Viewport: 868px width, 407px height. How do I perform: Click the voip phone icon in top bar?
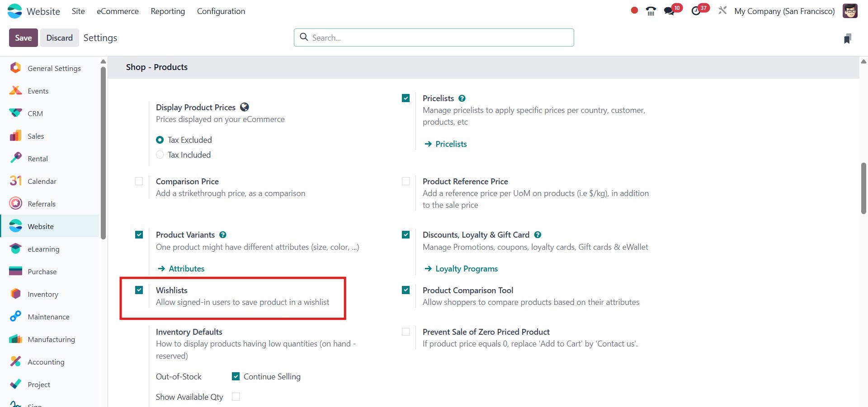(x=651, y=11)
